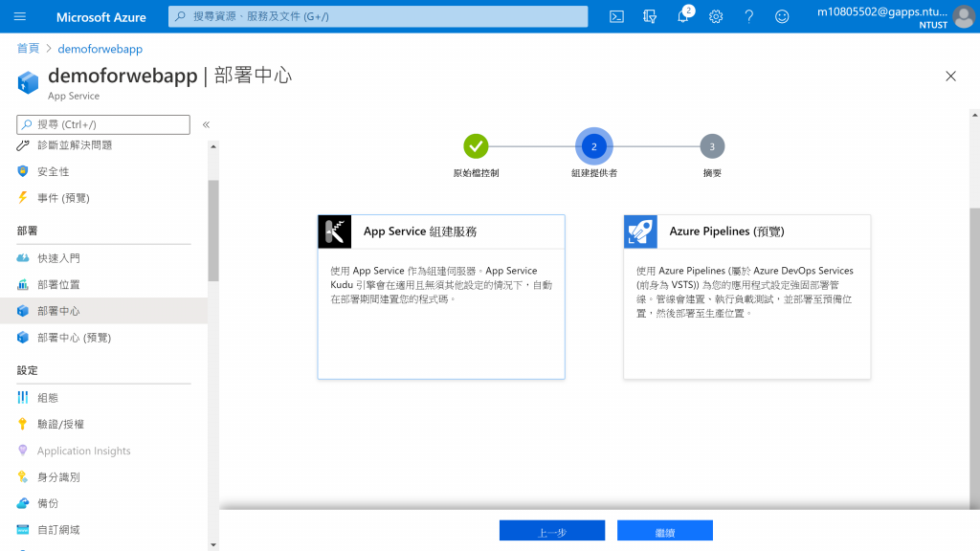The height and width of the screenshot is (551, 980).
Task: Collapse the sidebar with double chevron
Action: 207,125
